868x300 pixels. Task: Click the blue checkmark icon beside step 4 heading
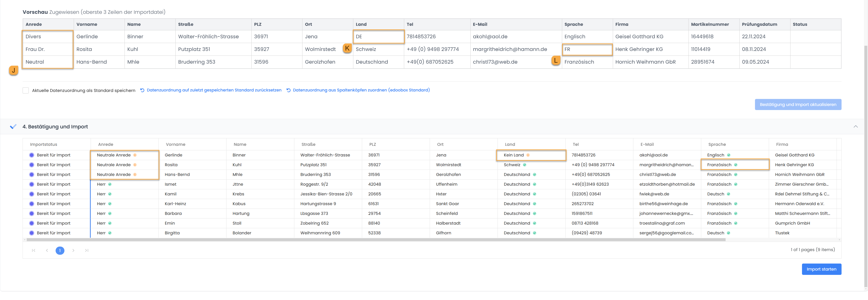13,127
